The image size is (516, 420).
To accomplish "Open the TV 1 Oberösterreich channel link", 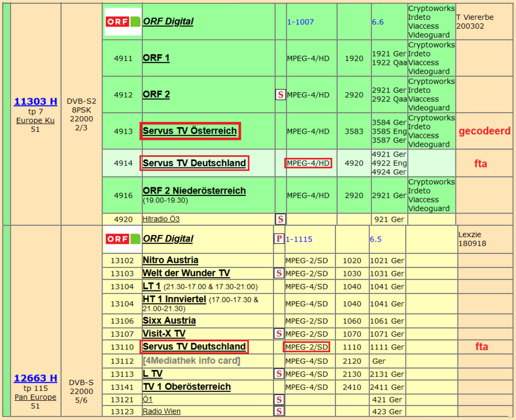I will 187,387.
